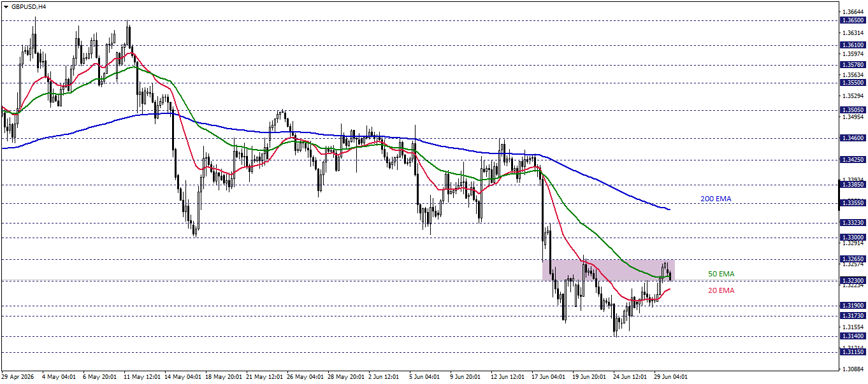Viewport: 868px width, 384px height.
Task: Click the 9 Jun 20:01 time label
Action: point(467,377)
